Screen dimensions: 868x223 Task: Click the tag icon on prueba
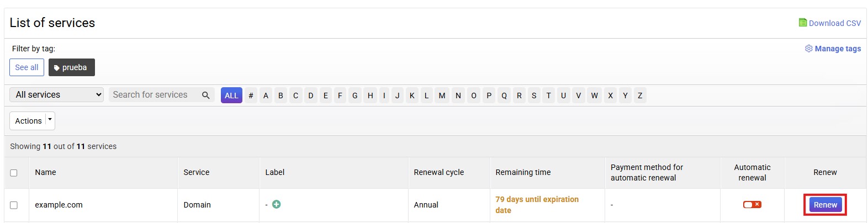pyautogui.click(x=56, y=68)
